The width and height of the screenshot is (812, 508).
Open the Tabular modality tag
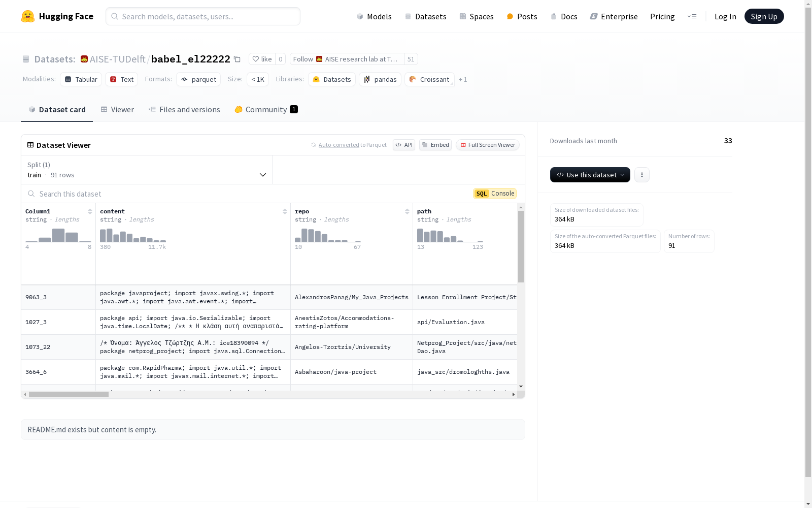coord(81,79)
